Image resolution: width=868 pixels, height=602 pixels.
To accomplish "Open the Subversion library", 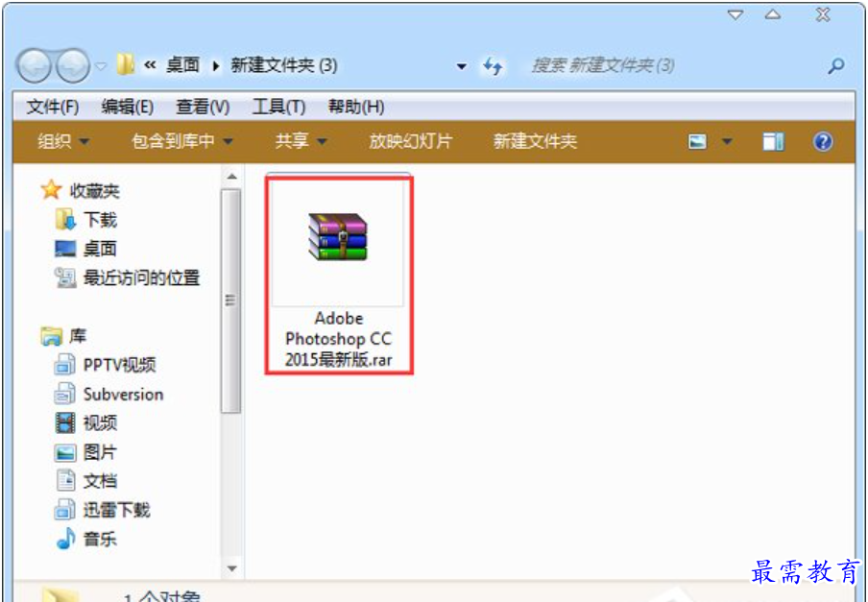I will (108, 394).
